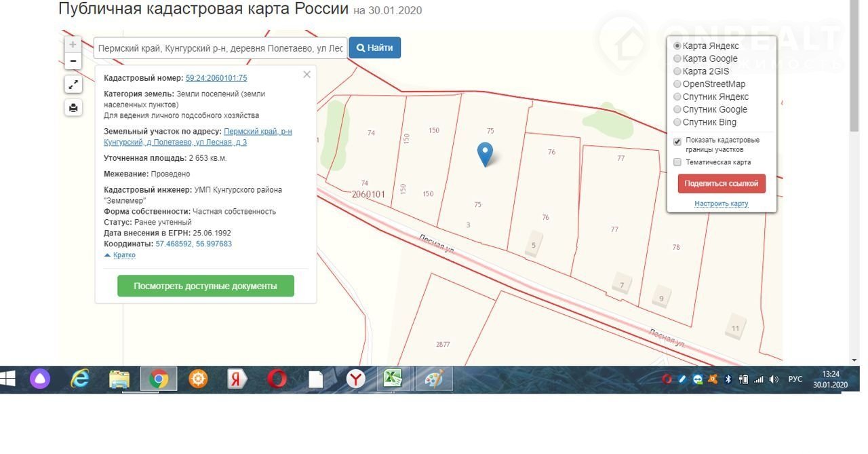Click the Поделиться ссылкой button
Viewport: 868px width, 454px height.
click(722, 184)
